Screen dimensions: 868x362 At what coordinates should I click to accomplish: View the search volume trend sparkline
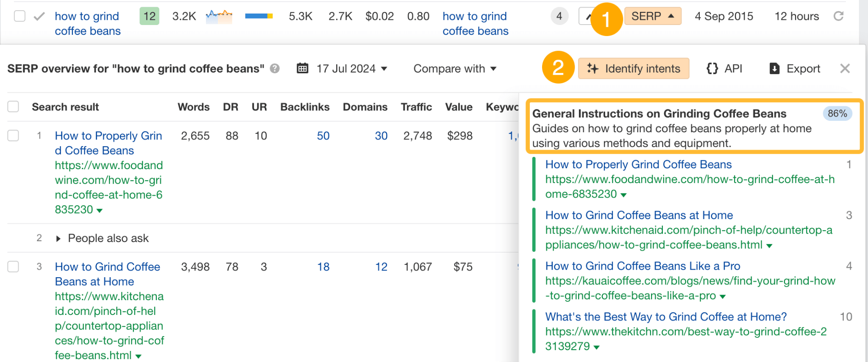(219, 17)
